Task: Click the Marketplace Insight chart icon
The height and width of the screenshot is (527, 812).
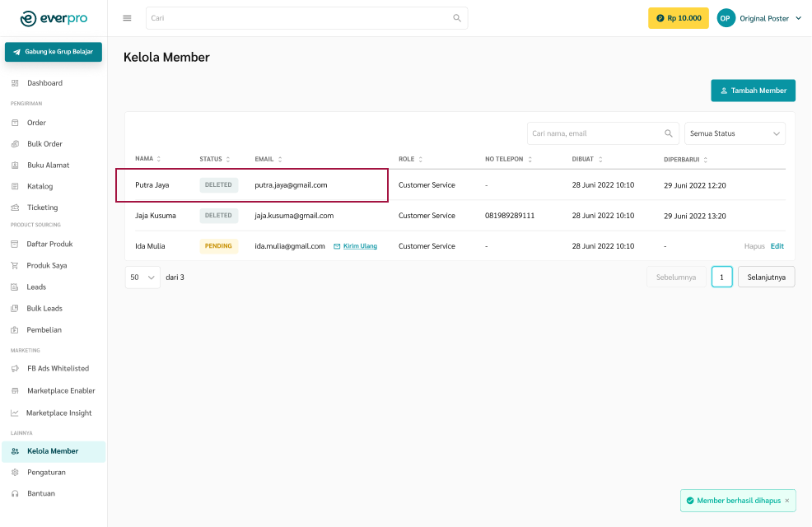Action: tap(15, 413)
